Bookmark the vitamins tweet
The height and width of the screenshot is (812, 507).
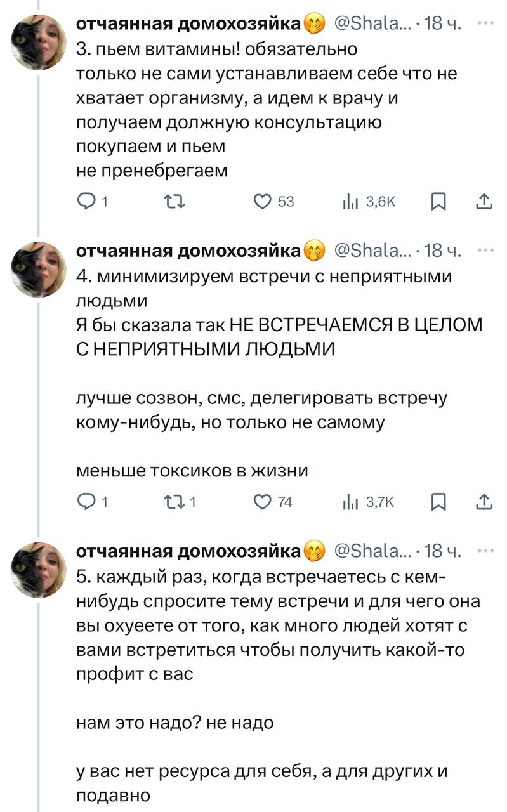pyautogui.click(x=438, y=202)
